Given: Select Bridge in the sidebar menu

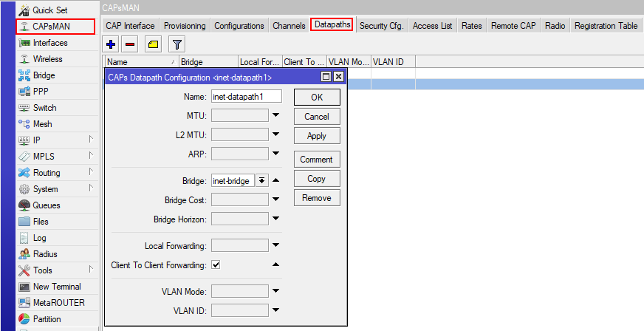Looking at the screenshot, I should pyautogui.click(x=44, y=75).
